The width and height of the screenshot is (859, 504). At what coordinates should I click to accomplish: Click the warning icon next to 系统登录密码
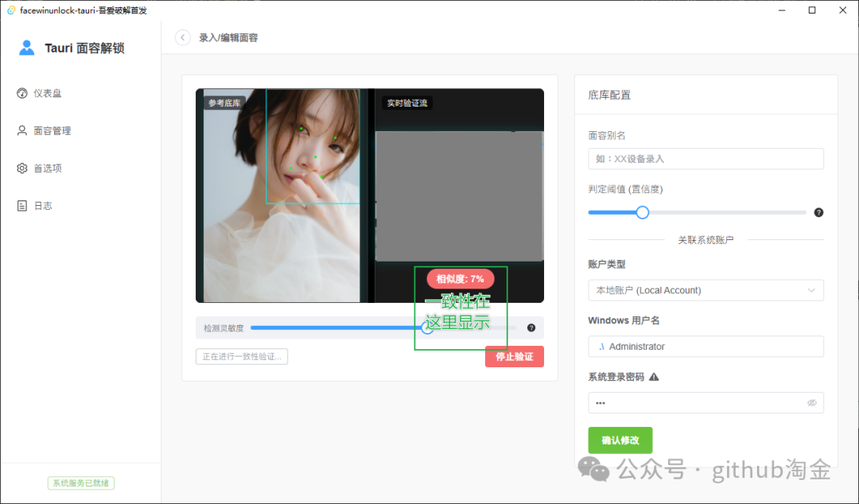coord(653,376)
